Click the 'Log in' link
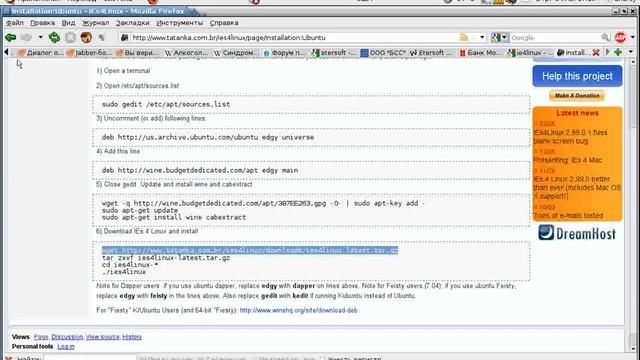 tap(66, 347)
